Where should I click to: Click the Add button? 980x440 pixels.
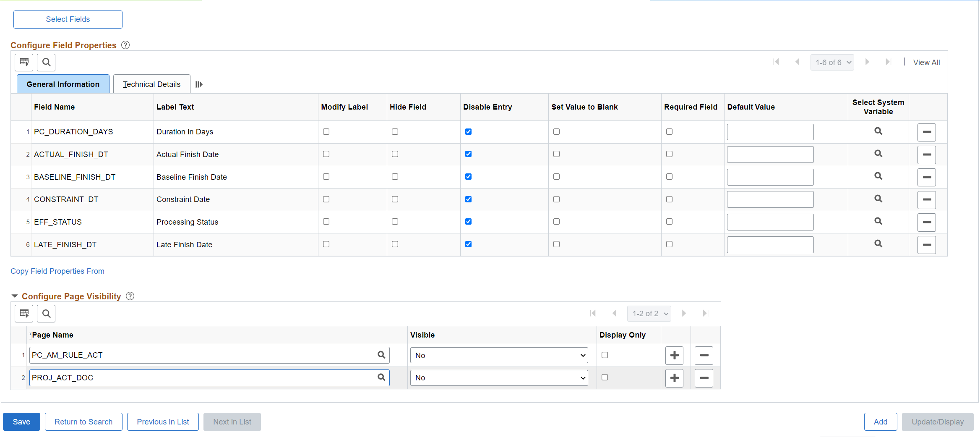coord(881,422)
